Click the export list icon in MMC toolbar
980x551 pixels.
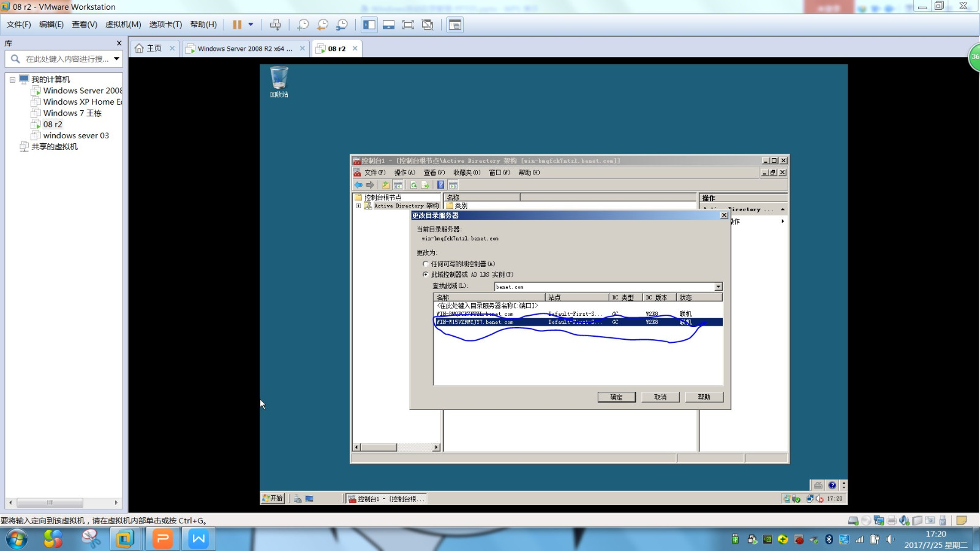pyautogui.click(x=425, y=185)
